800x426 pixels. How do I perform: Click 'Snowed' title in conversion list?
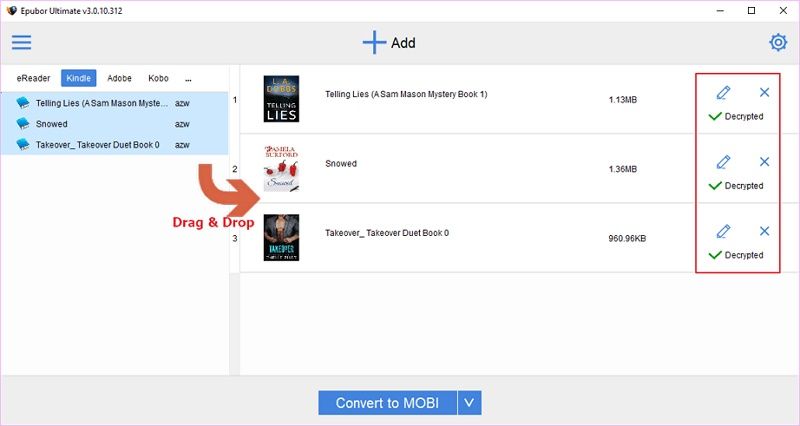click(x=341, y=164)
